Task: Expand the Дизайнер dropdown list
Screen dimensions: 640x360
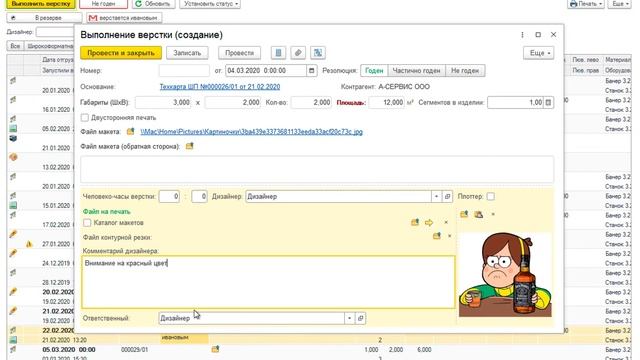Action: pyautogui.click(x=436, y=196)
